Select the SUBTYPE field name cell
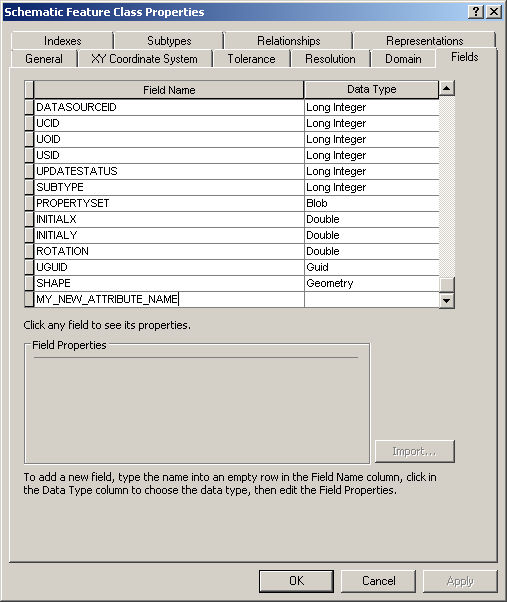 tap(169, 187)
